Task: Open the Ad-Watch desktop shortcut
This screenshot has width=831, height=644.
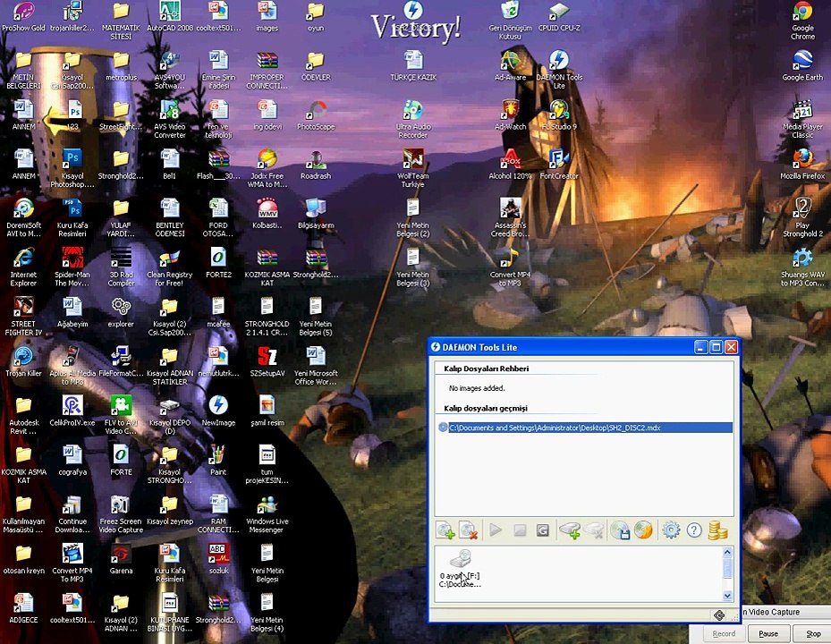Action: (510, 115)
